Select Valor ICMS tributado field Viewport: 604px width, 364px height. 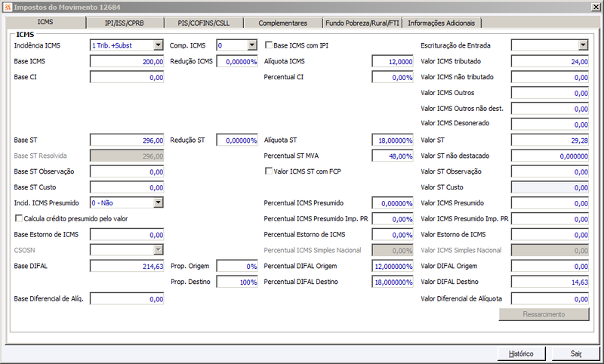[550, 61]
